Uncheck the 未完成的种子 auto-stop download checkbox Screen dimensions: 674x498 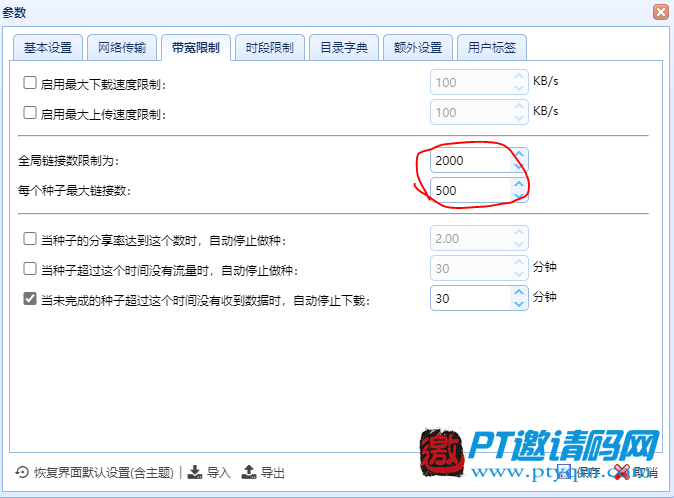(30, 298)
